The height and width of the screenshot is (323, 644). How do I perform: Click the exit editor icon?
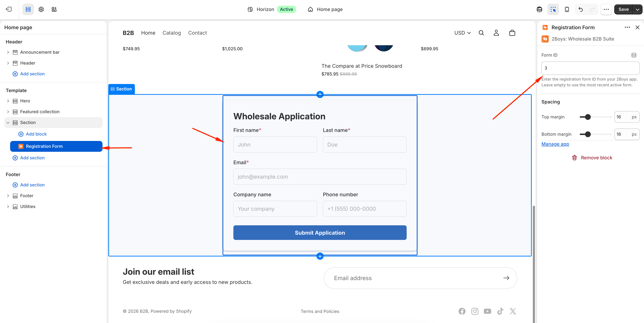point(9,9)
